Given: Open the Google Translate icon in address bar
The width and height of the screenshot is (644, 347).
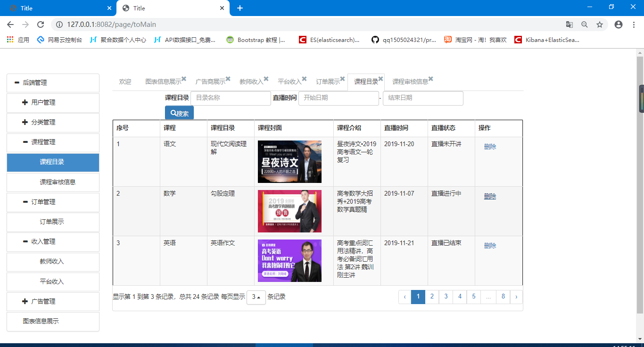Looking at the screenshot, I should [x=570, y=25].
